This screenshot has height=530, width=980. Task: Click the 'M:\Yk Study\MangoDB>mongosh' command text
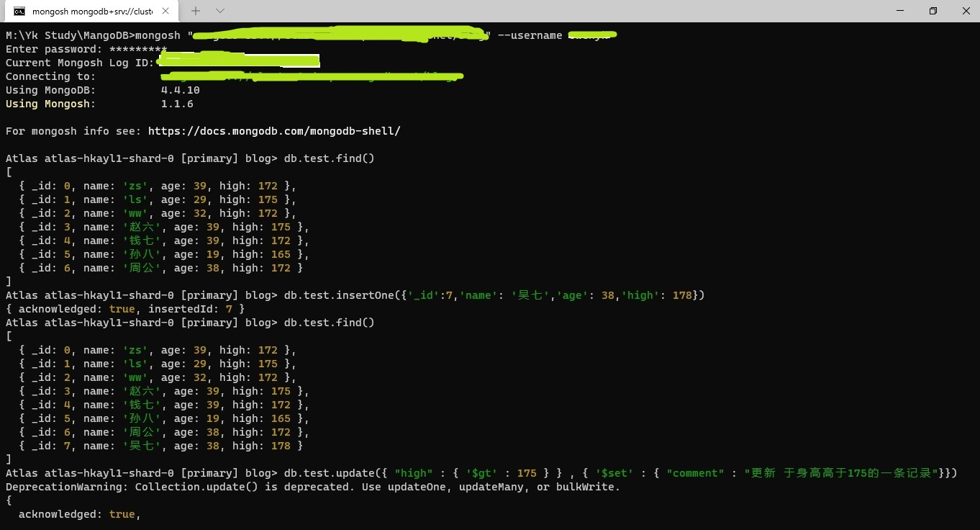point(93,35)
